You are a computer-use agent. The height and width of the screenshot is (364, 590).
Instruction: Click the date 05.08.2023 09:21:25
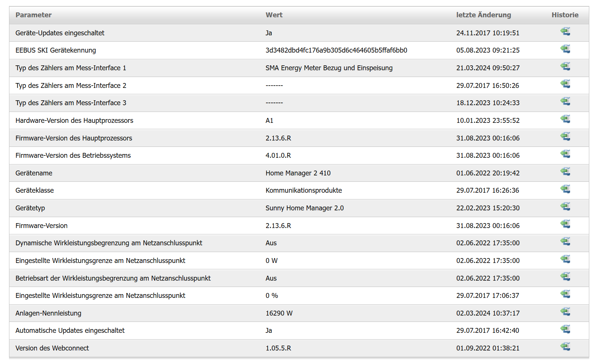coord(488,50)
